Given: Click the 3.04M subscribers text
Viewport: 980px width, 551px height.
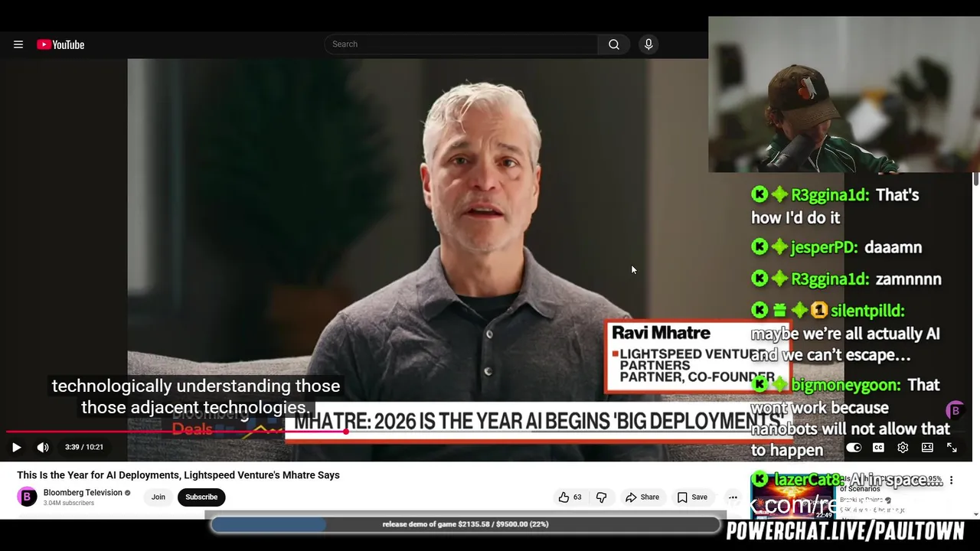Looking at the screenshot, I should click(x=69, y=504).
